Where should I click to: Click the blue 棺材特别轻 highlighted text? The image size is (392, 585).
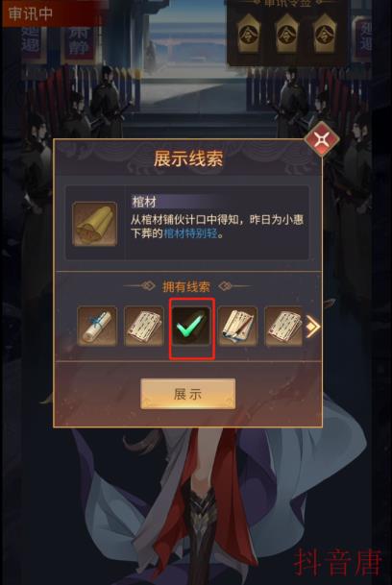click(x=190, y=233)
